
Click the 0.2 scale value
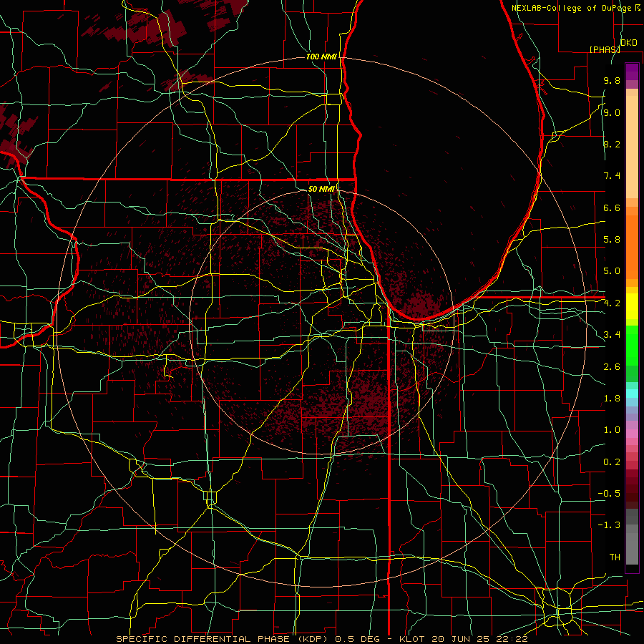click(612, 462)
